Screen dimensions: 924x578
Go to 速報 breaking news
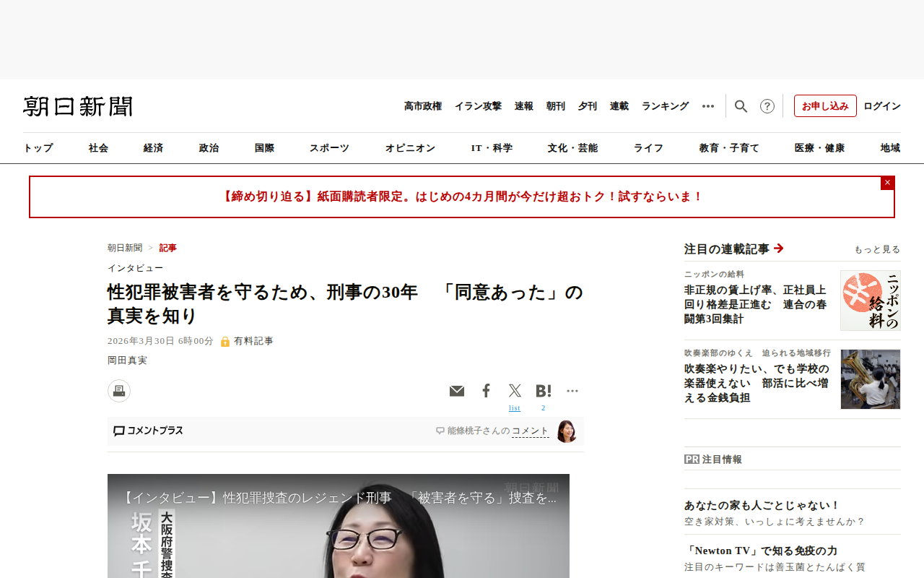pos(524,106)
